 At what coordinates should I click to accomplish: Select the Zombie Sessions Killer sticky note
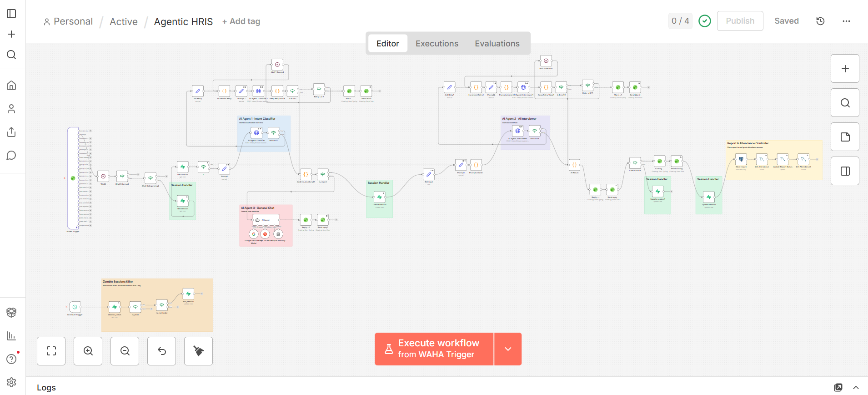point(157,305)
